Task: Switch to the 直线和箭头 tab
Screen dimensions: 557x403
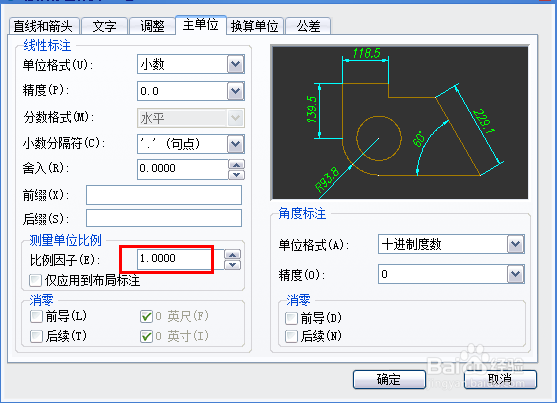Action: 44,26
